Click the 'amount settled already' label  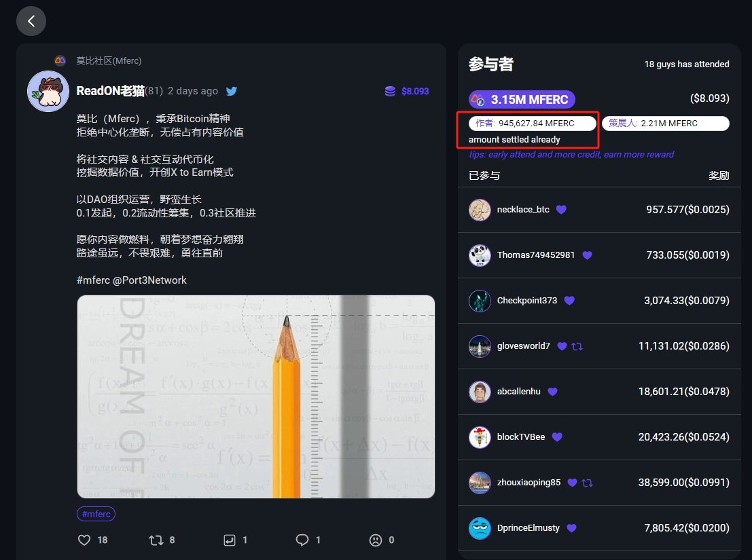[514, 139]
